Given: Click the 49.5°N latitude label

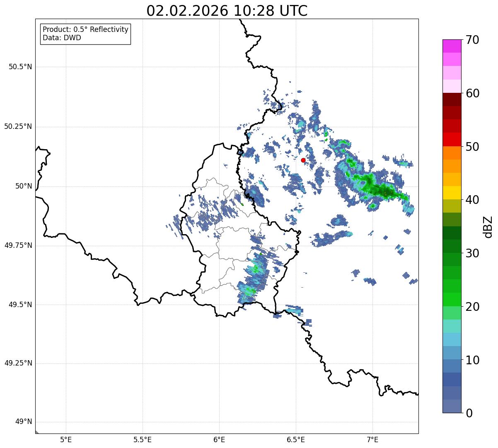Looking at the screenshot, I should (20, 305).
